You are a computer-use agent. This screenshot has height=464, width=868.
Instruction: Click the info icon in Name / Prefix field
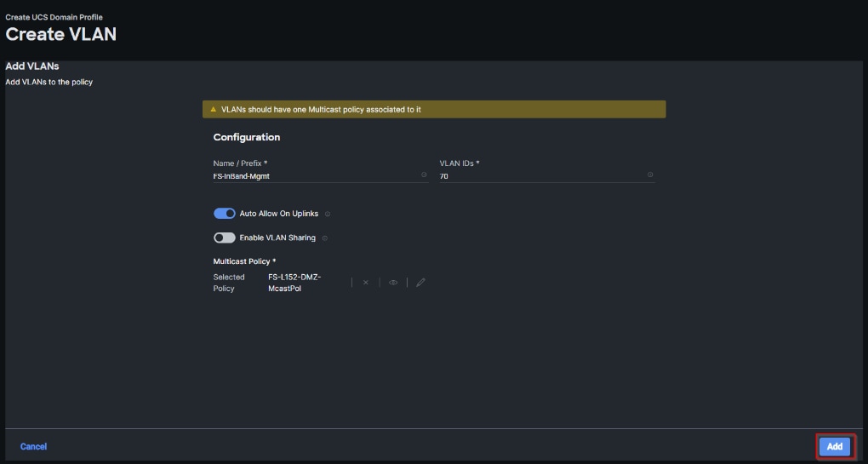pos(424,175)
